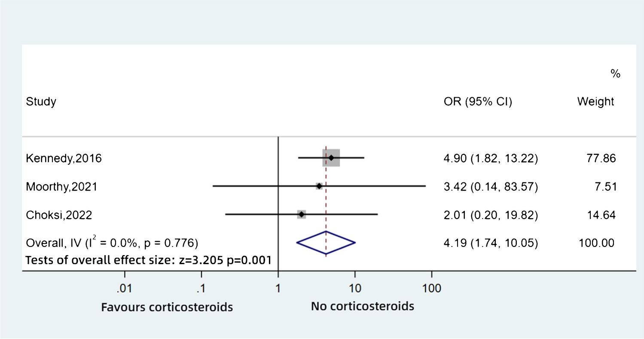Click the weight value 14.64
Screen dimensions: 644x339
603,215
